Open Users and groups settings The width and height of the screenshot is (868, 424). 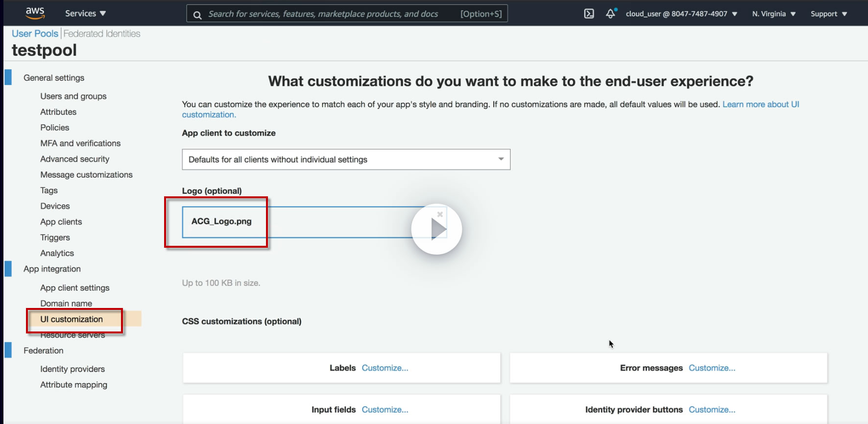pos(73,96)
